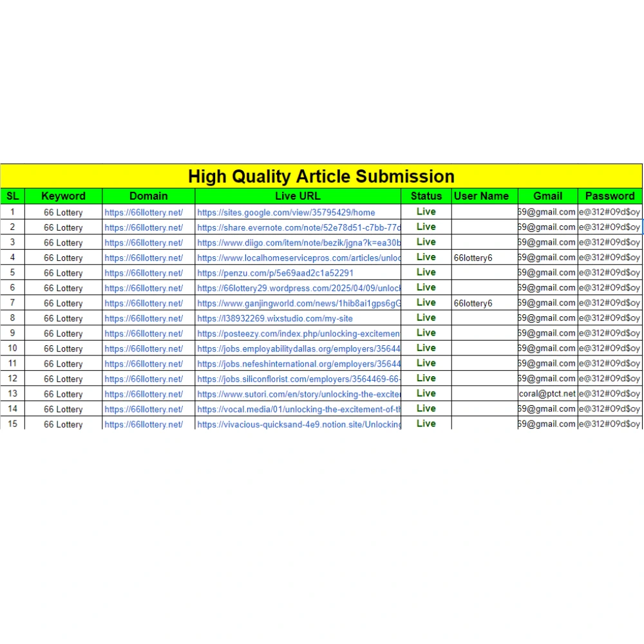Screen dimensions: 644x644
Task: Click the SL column header
Action: coord(13,196)
